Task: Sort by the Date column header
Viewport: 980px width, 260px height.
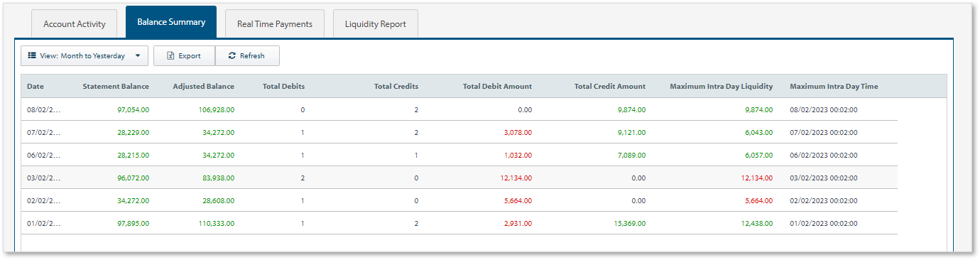Action: 36,87
